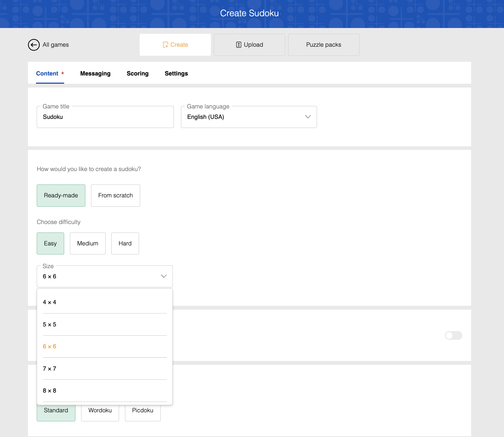Screen dimensions: 504x437
Task: Set difficulty to Medium
Action: [x=87, y=243]
